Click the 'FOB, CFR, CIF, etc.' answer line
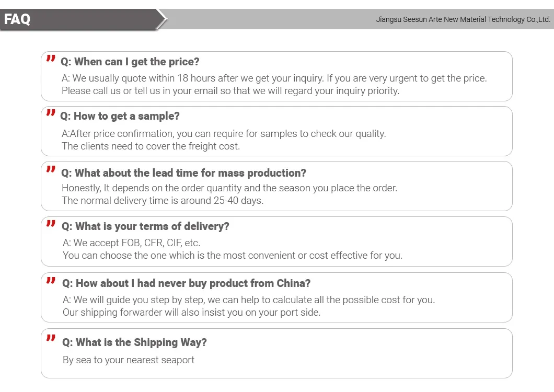This screenshot has height=392, width=554. coord(132,243)
